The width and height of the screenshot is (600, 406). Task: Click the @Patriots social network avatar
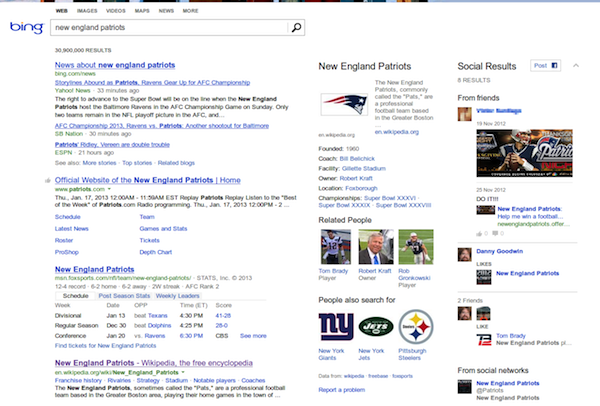pos(465,386)
